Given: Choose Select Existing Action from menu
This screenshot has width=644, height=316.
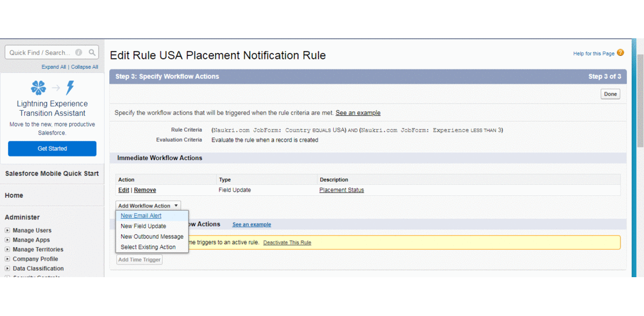Looking at the screenshot, I should point(148,247).
